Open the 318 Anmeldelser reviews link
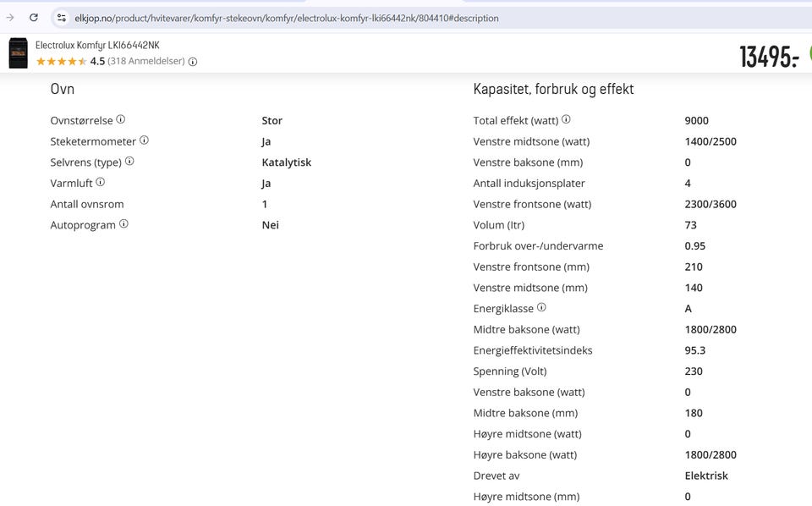The height and width of the screenshot is (506, 812). (146, 61)
